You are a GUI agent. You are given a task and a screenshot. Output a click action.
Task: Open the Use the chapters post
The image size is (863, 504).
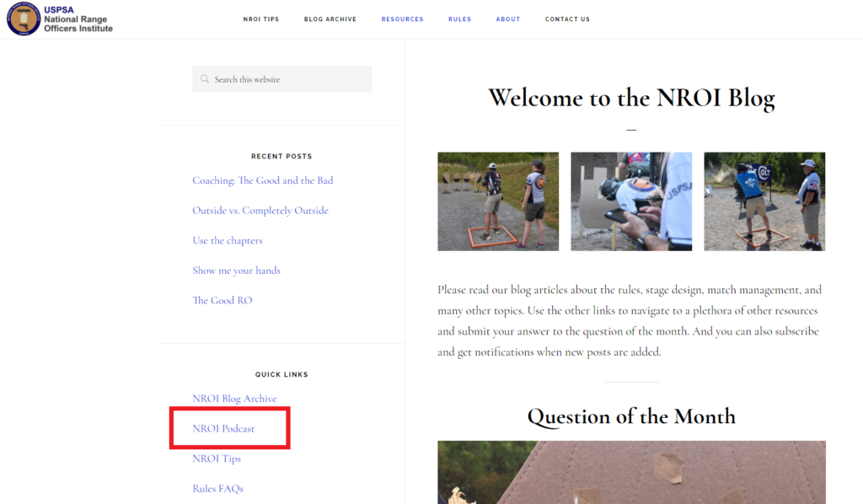(x=228, y=240)
